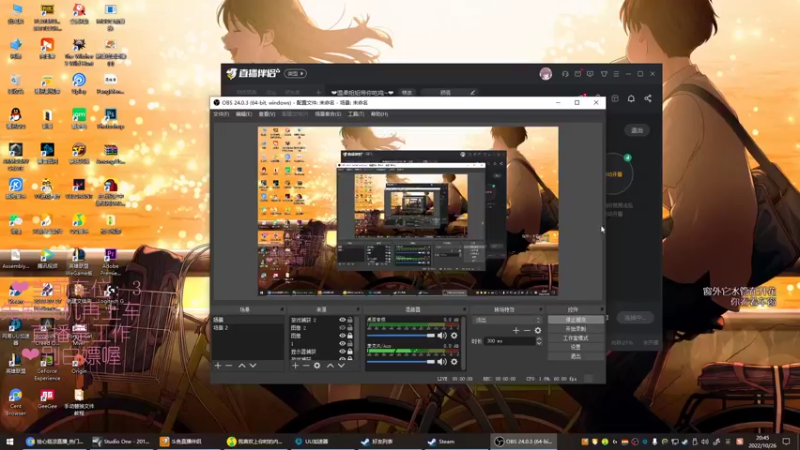This screenshot has height=450, width=800.
Task: Pop out the 控件 dock panel
Action: 602,309
